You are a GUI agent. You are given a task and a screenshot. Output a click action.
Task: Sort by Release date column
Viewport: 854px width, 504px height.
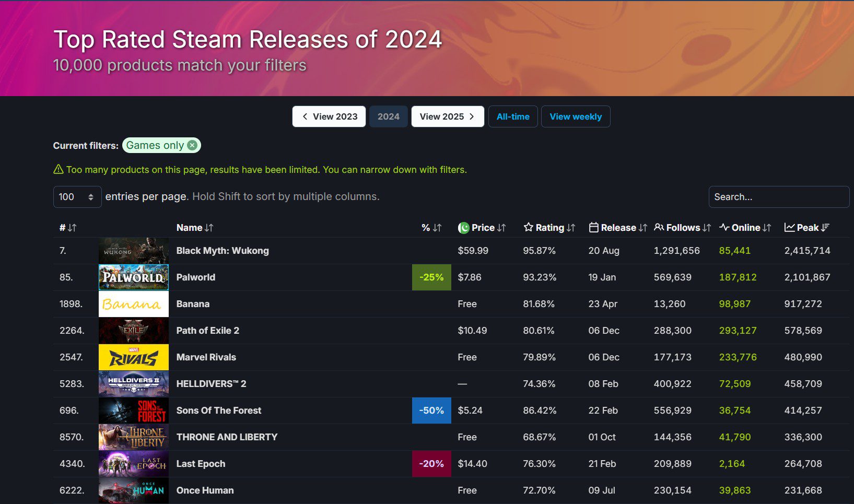coord(617,228)
